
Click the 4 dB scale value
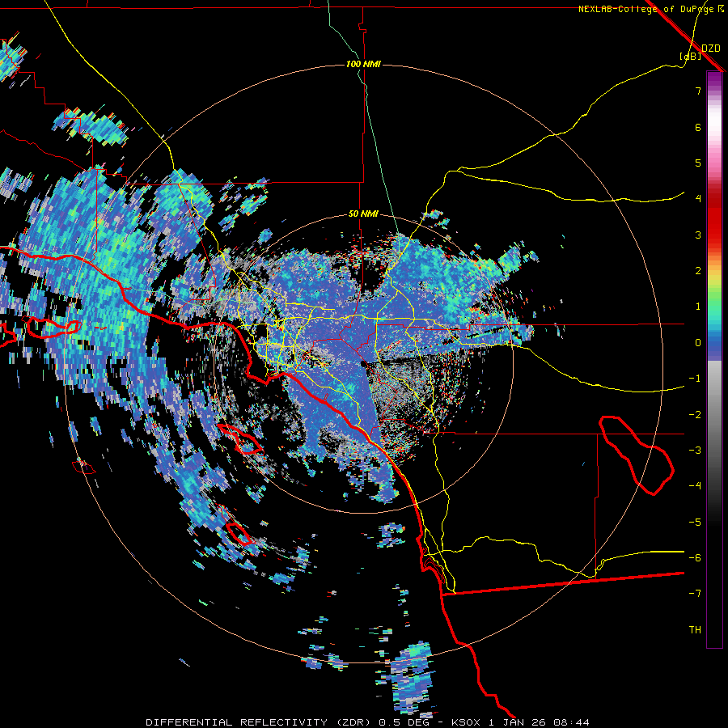click(x=698, y=199)
